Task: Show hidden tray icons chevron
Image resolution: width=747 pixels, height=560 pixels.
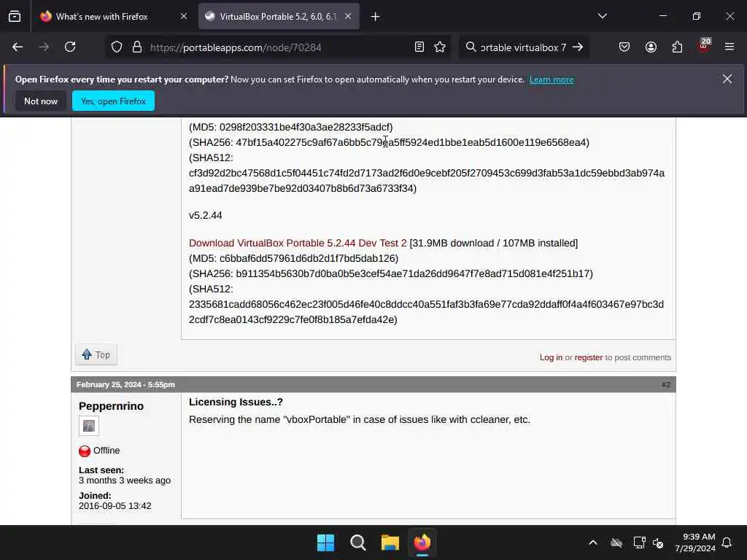Action: (593, 542)
